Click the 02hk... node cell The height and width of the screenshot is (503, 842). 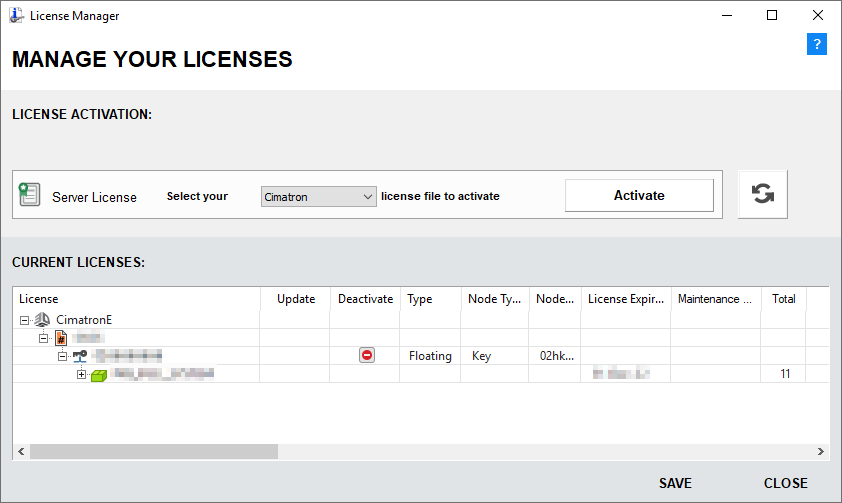(557, 356)
